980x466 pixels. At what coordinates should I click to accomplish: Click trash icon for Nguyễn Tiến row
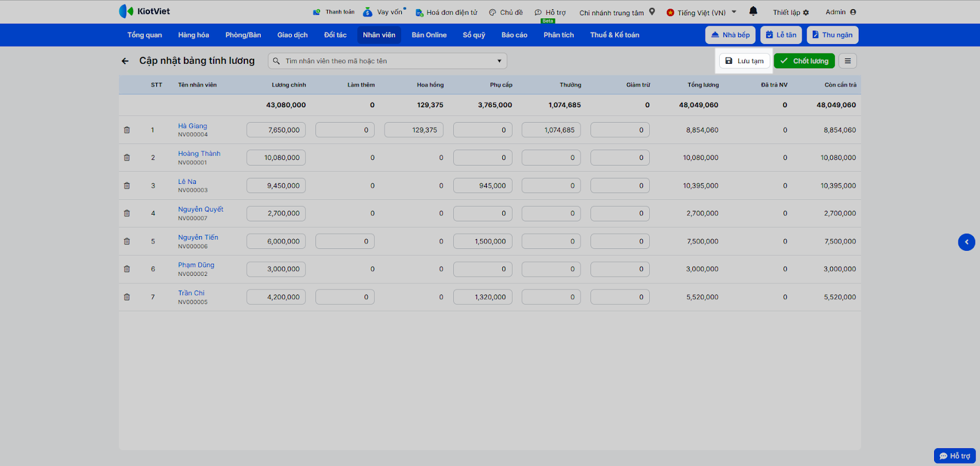coord(127,242)
